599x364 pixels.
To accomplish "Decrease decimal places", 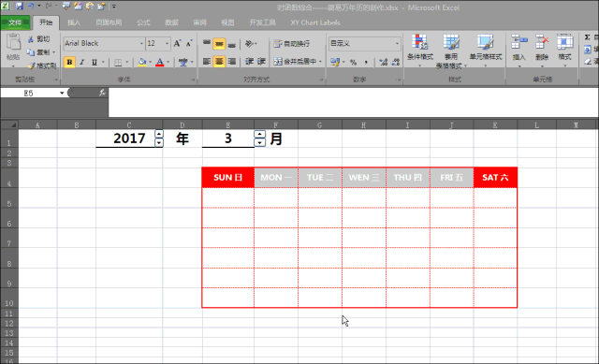I will (396, 62).
